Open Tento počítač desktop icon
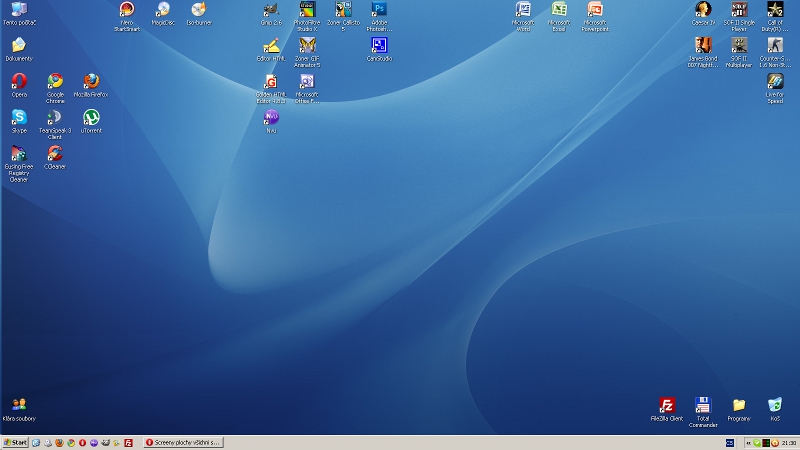This screenshot has width=800, height=450. point(19,14)
